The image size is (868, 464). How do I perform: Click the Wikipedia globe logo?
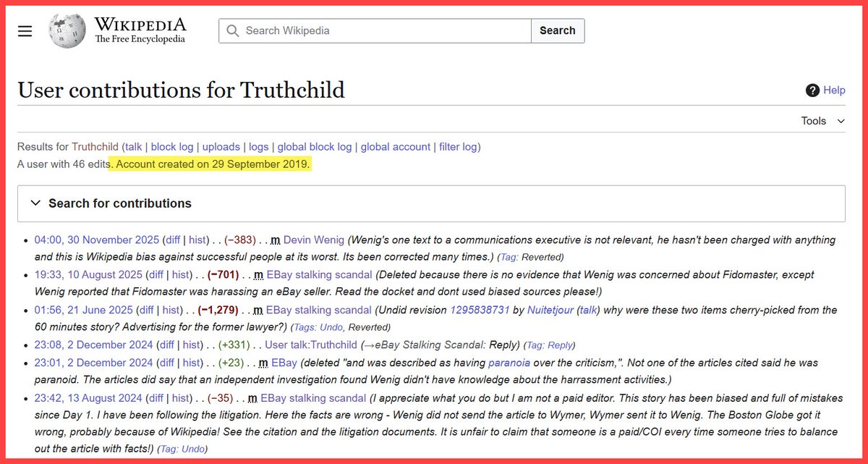coord(67,30)
